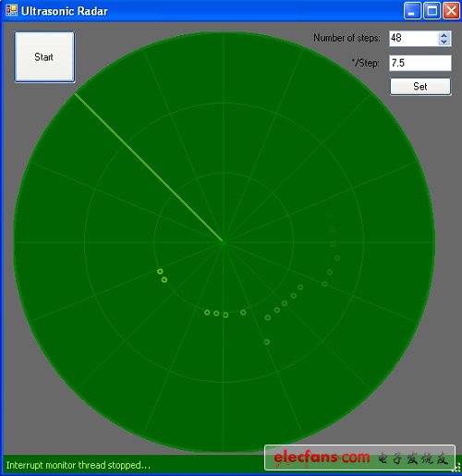Click the radar display center point

pos(223,242)
